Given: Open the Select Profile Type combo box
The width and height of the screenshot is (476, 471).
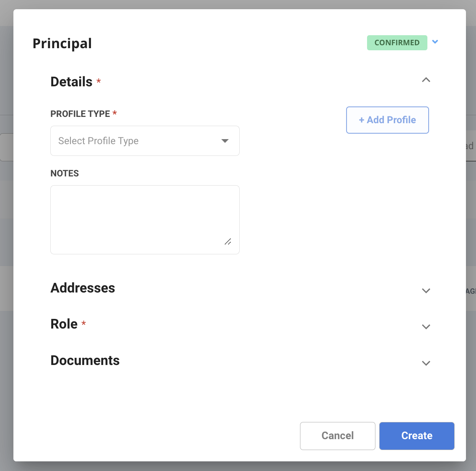Looking at the screenshot, I should click(145, 141).
